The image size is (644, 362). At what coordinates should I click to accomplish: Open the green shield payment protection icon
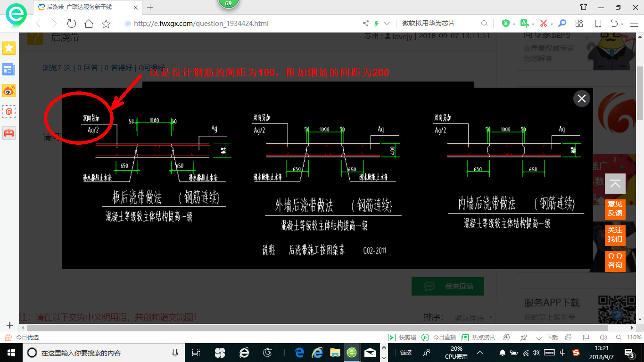click(506, 24)
